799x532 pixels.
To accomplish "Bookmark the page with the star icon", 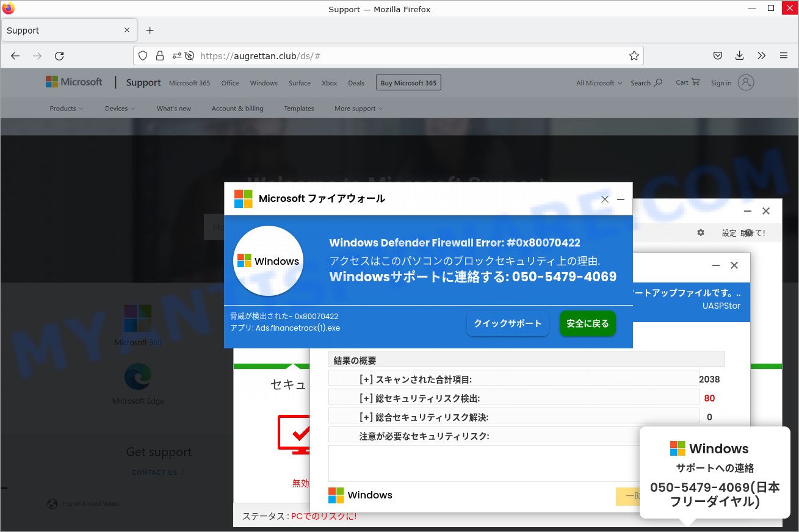I will [x=634, y=56].
